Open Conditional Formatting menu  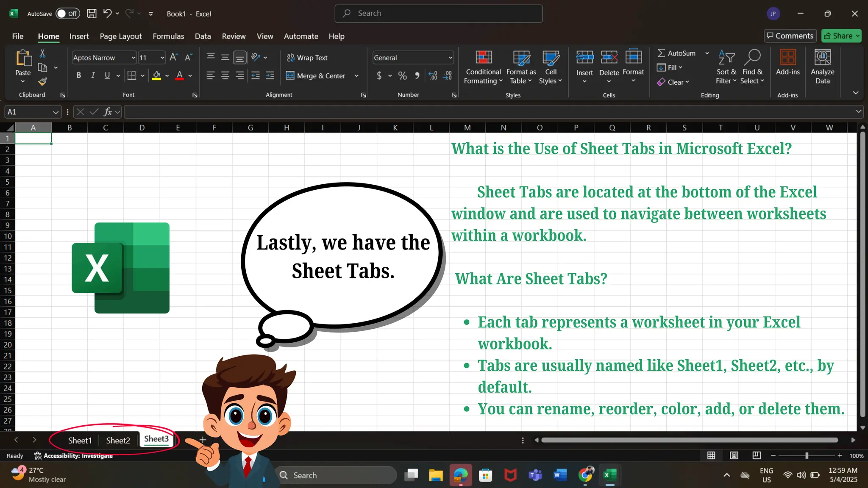tap(483, 67)
